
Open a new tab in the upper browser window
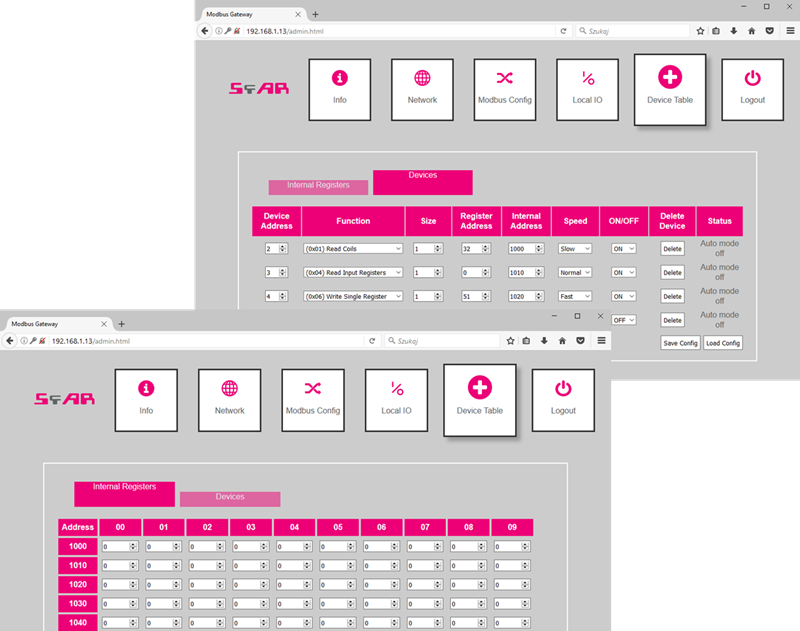pos(315,14)
